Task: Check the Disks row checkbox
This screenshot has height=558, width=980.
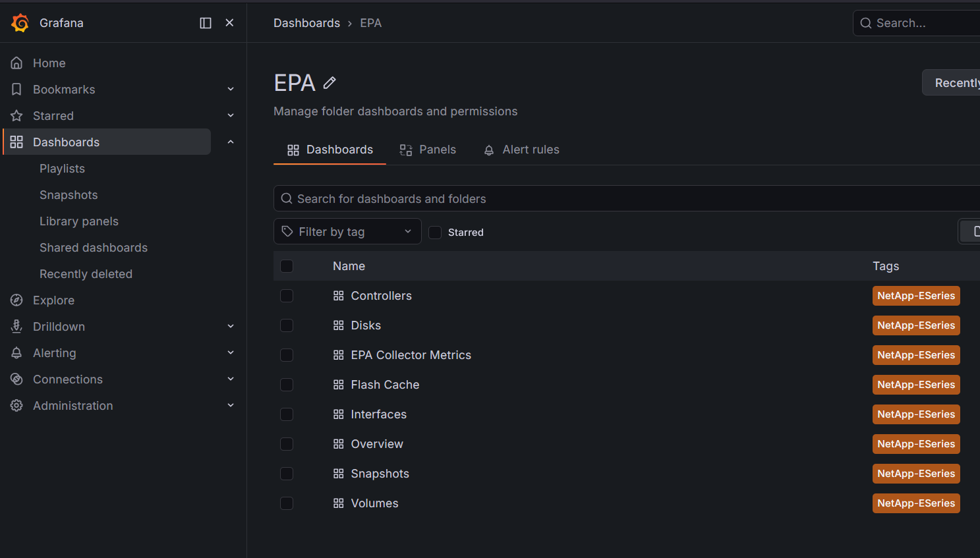Action: click(x=287, y=325)
